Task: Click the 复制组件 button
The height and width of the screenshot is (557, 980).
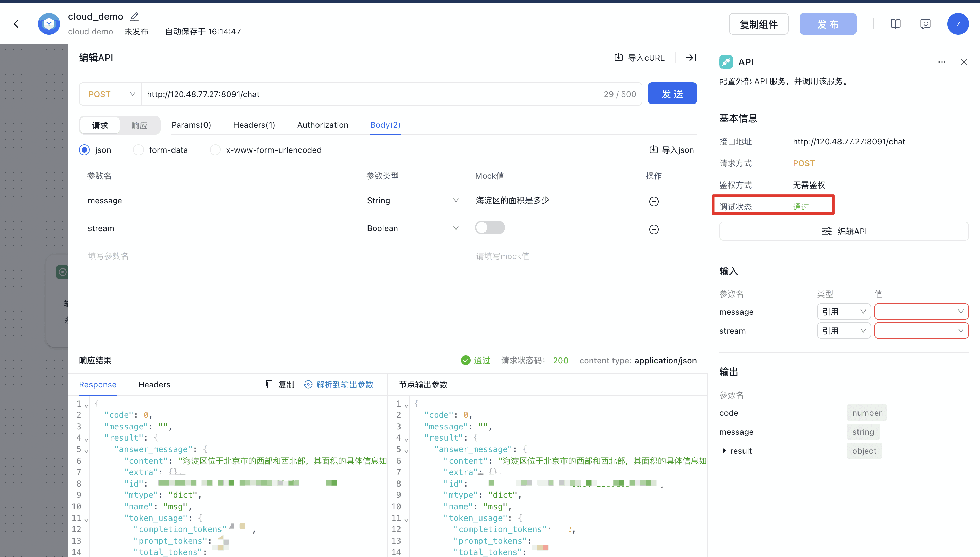Action: click(x=758, y=24)
